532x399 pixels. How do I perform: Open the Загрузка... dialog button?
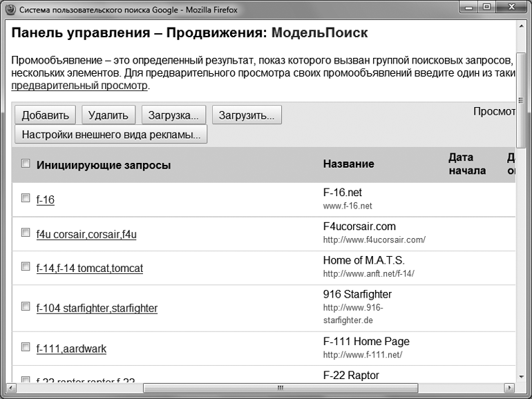(x=173, y=115)
